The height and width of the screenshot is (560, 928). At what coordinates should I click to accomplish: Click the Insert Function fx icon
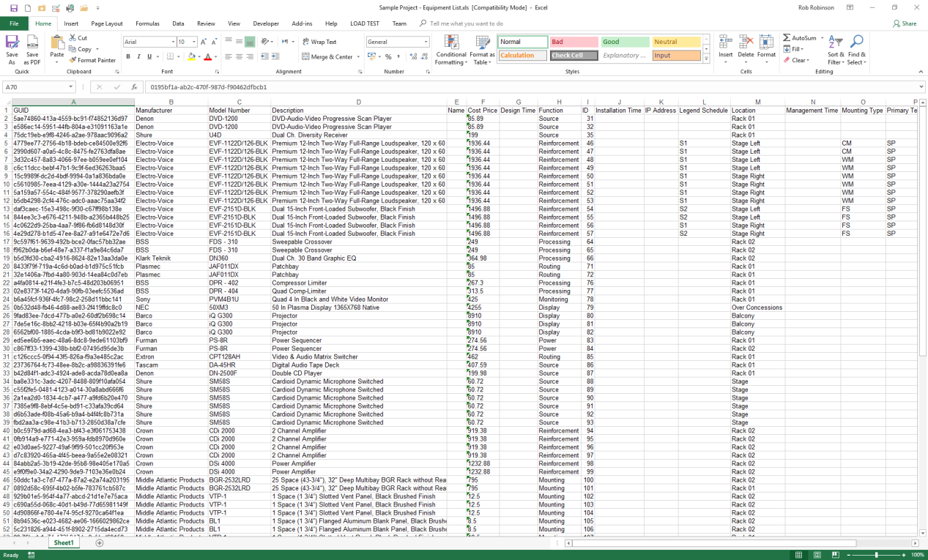pos(134,87)
